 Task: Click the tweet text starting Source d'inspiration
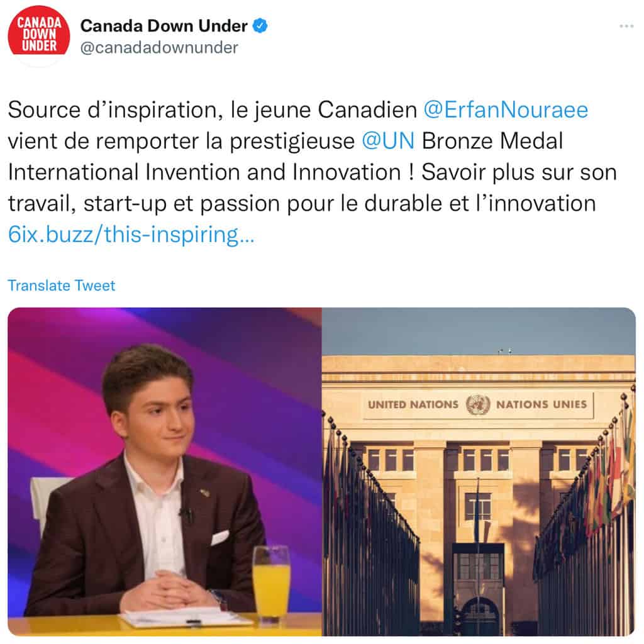tap(312, 172)
